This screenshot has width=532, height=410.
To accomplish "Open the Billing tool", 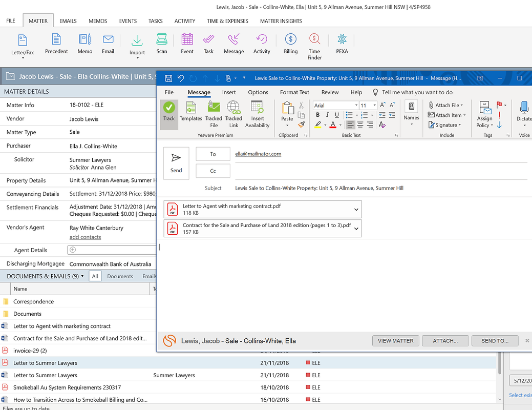I will pyautogui.click(x=291, y=44).
